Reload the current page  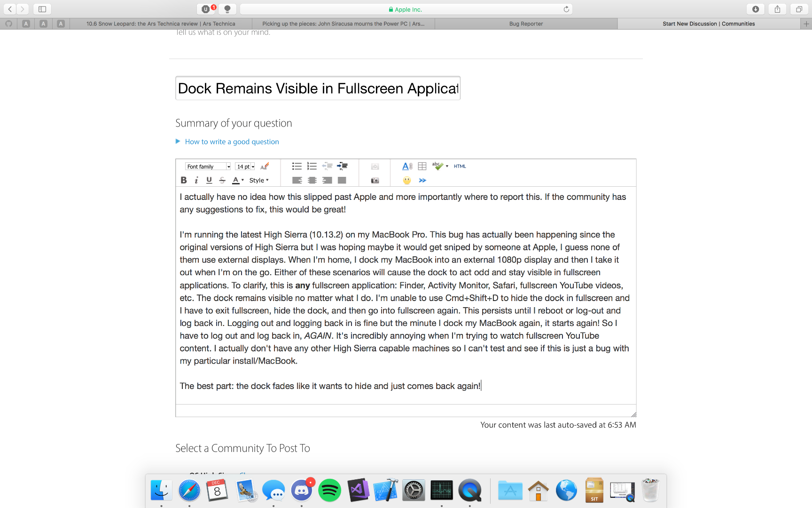[566, 9]
